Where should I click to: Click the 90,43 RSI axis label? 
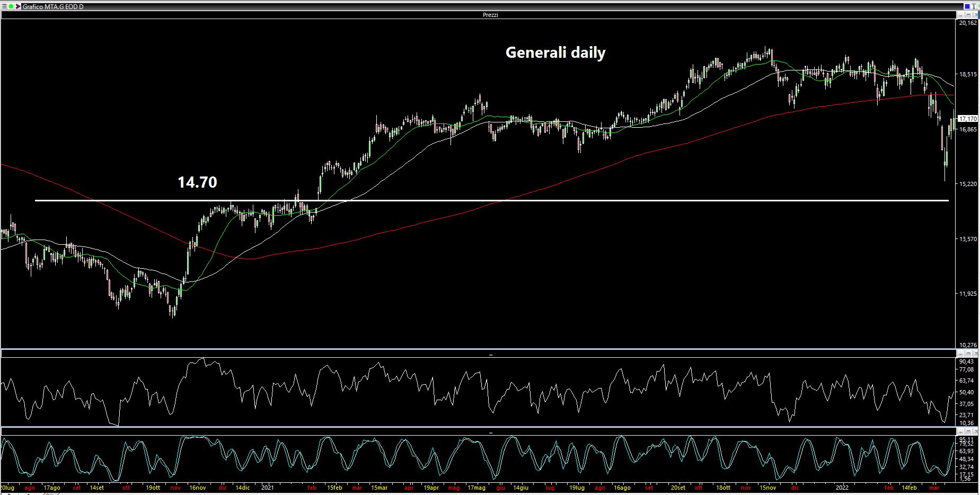(966, 361)
